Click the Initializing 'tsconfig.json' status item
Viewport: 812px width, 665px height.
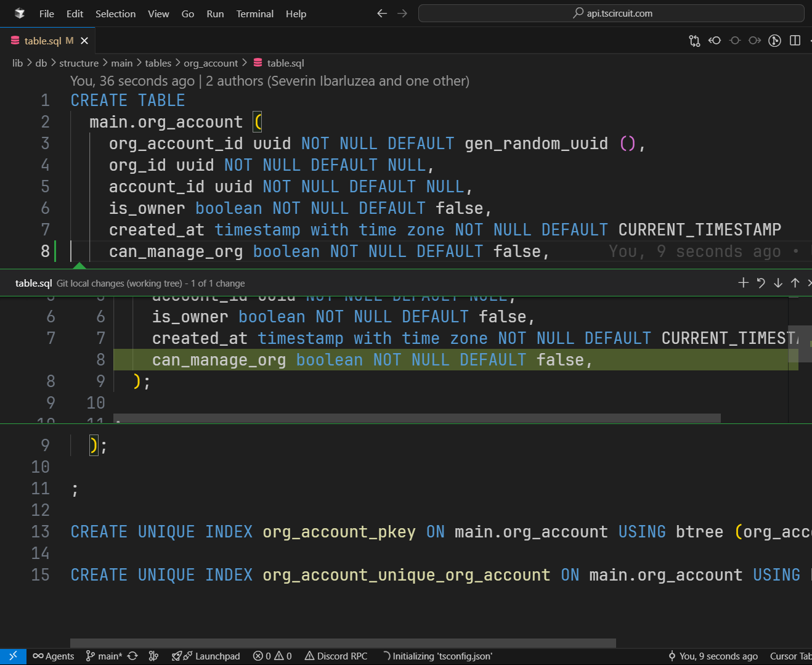[437, 656]
